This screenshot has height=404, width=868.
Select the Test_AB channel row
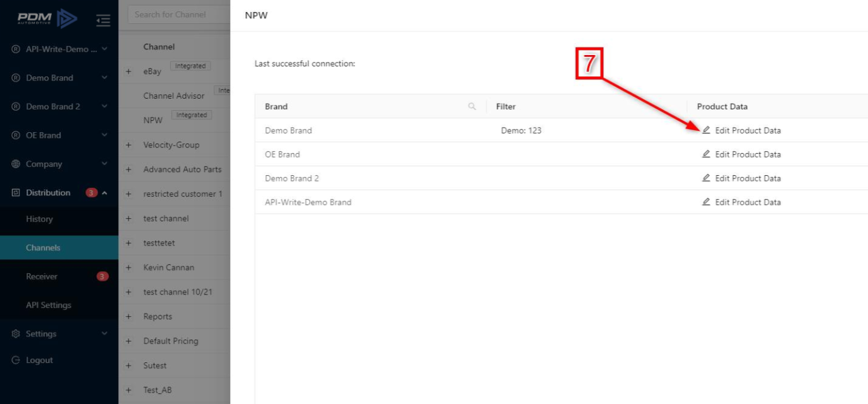(x=174, y=390)
